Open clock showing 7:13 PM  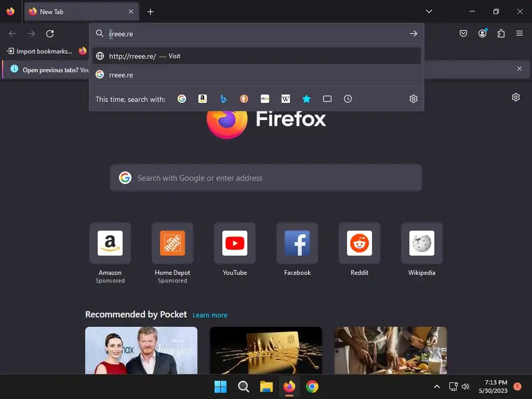pos(493,387)
